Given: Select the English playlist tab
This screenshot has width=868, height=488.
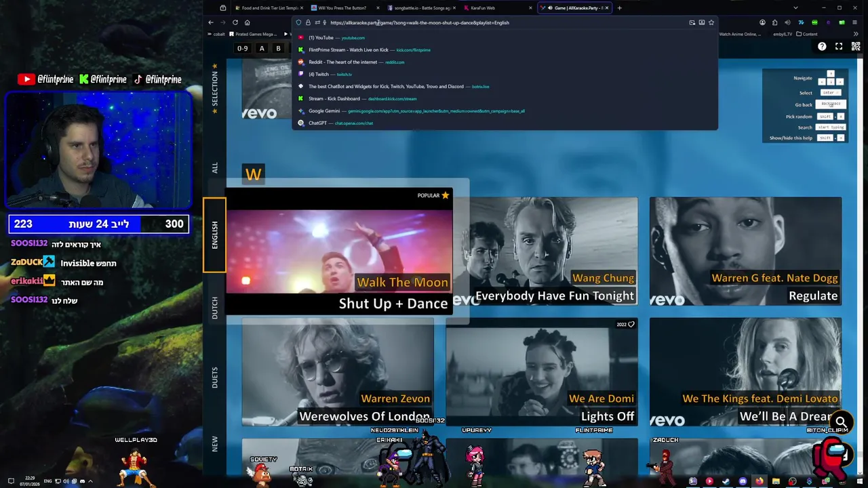Looking at the screenshot, I should (x=214, y=235).
